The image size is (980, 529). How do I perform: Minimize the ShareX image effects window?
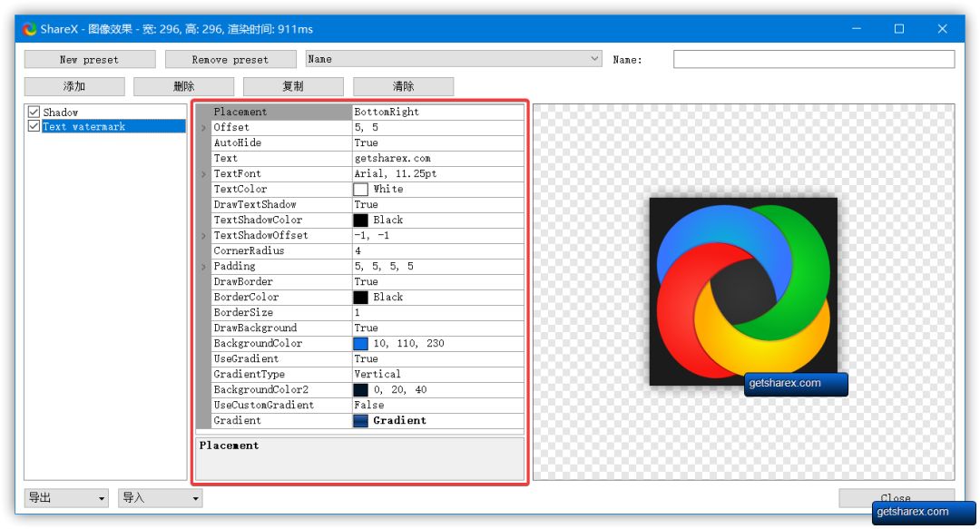click(x=857, y=29)
